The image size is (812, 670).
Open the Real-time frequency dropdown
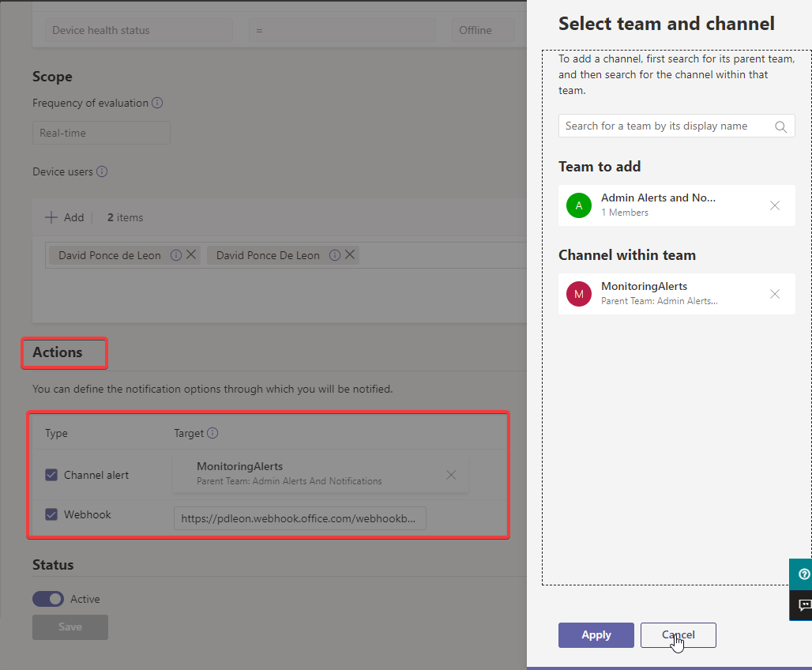click(101, 133)
